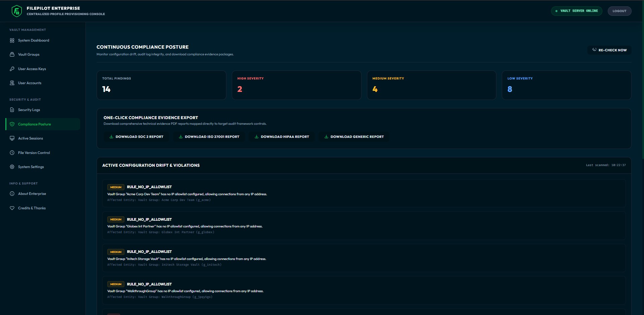This screenshot has height=315, width=644.
Task: Click the System Settings gear icon
Action: (12, 167)
